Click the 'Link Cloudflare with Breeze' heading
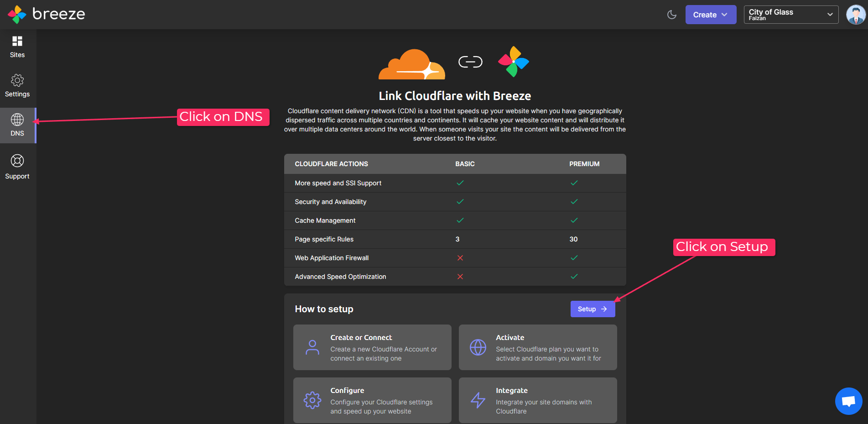Viewport: 868px width, 424px height. 455,96
